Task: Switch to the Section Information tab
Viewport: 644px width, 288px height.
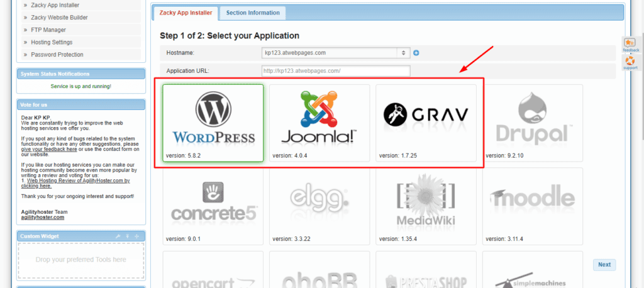Action: point(253,13)
